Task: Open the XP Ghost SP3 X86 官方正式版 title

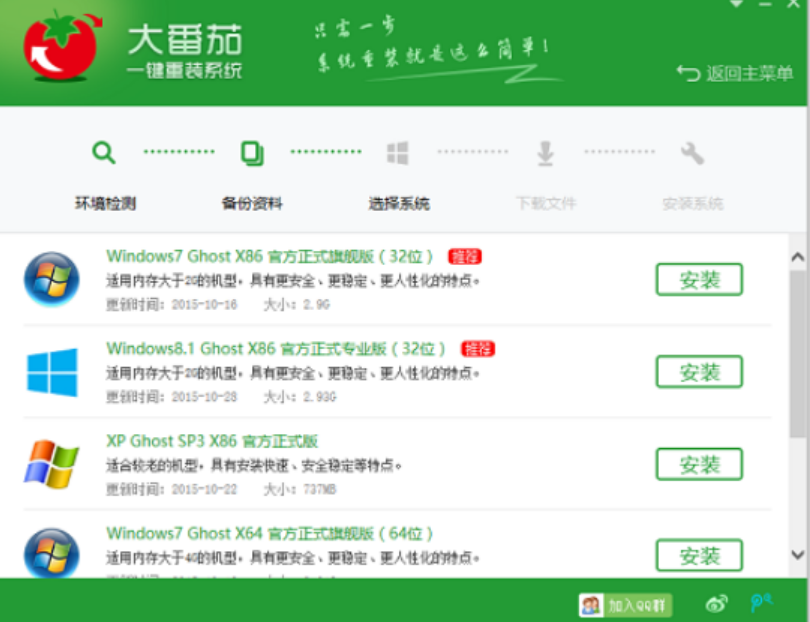Action: point(212,441)
